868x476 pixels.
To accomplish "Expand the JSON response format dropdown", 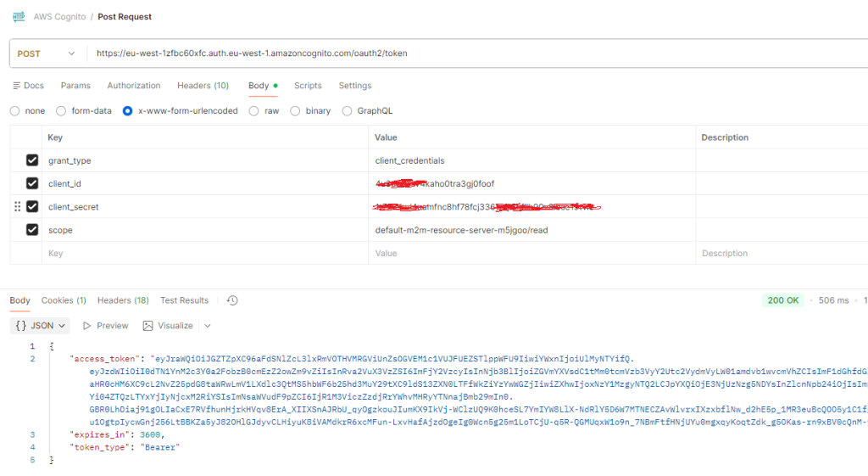I will point(60,326).
